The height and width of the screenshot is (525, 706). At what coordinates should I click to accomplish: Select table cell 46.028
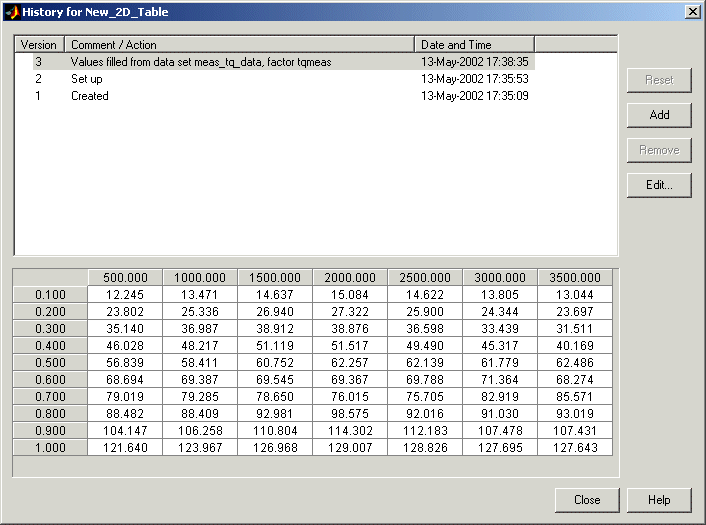coord(125,345)
